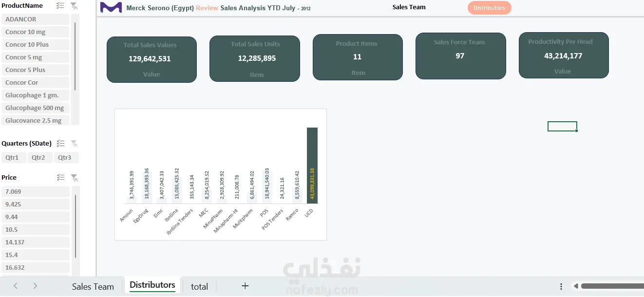
Task: Click horizontal scrollbar left arrow
Action: coord(576,286)
